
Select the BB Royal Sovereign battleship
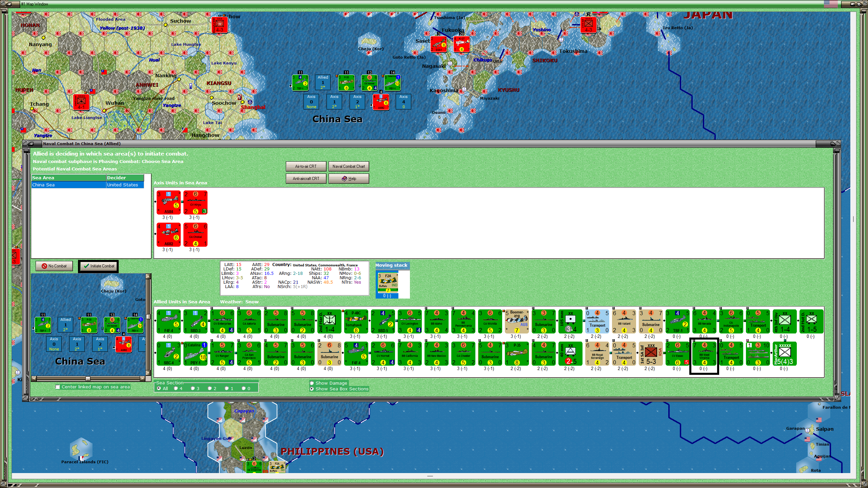click(597, 353)
